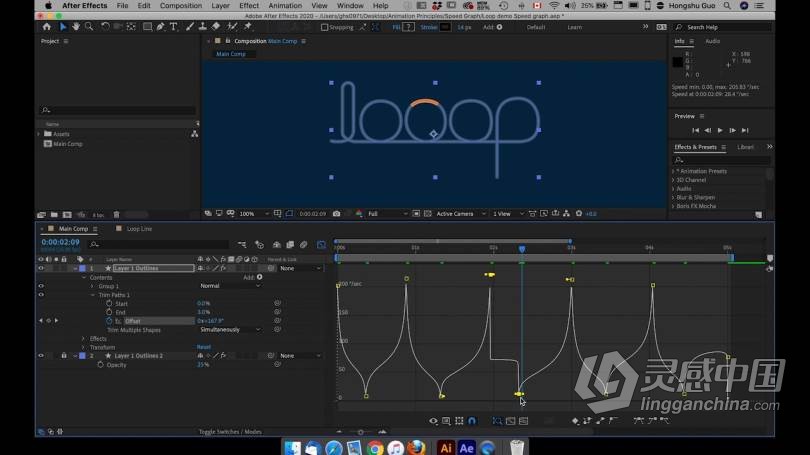Select the Puppet Pin tool
The width and height of the screenshot is (810, 455).
click(x=248, y=27)
